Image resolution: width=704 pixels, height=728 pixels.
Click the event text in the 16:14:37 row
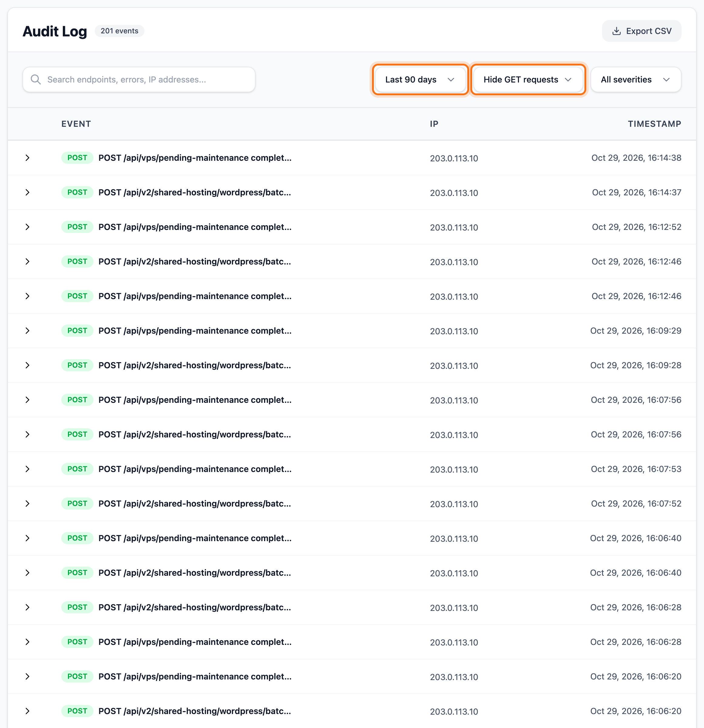(x=195, y=192)
